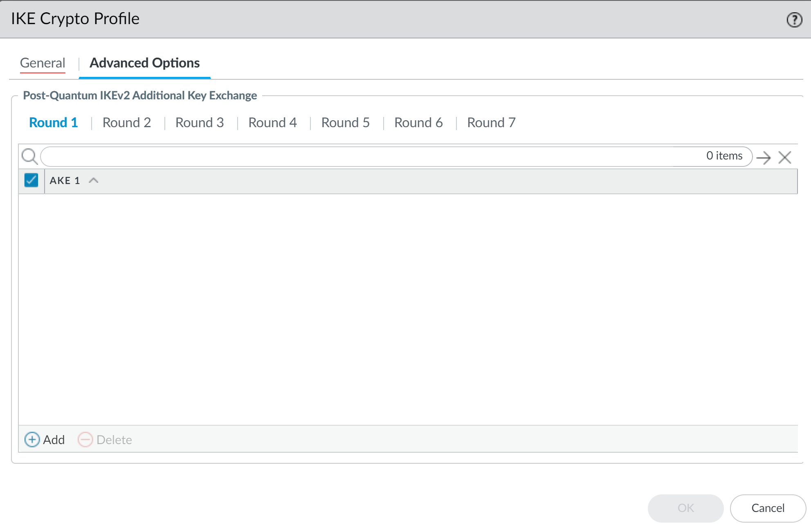Open the Round 1 tab
The height and width of the screenshot is (532, 811).
53,123
